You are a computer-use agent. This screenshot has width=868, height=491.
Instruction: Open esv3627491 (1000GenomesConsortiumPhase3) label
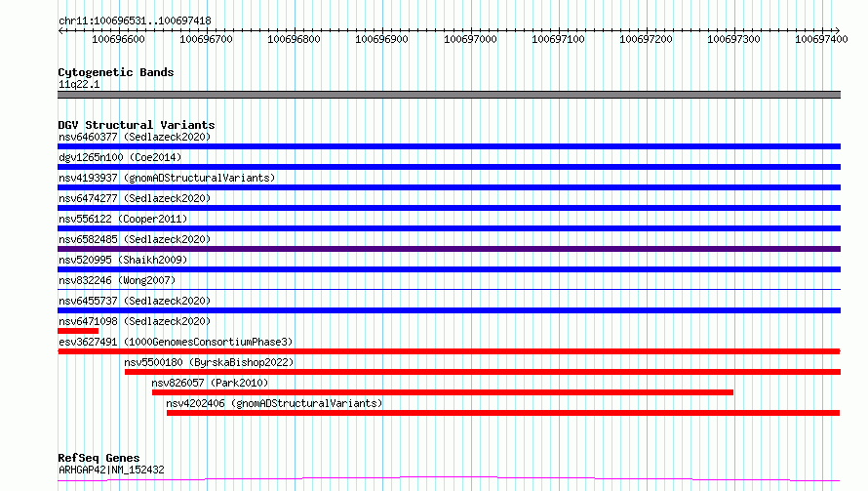176,342
